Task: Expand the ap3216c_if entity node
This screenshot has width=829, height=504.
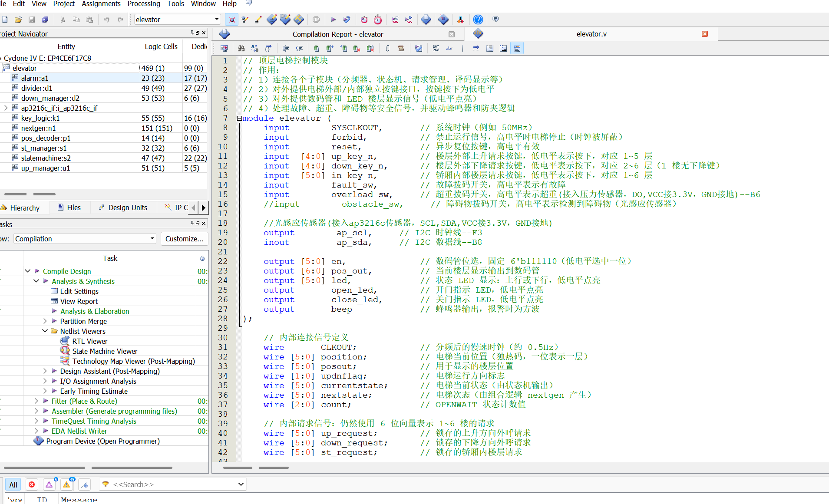Action: click(6, 108)
